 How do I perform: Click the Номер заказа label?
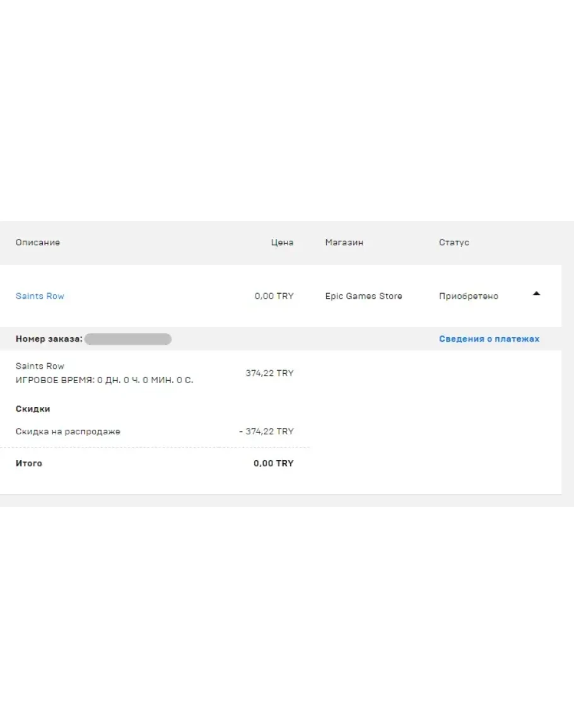(x=49, y=339)
